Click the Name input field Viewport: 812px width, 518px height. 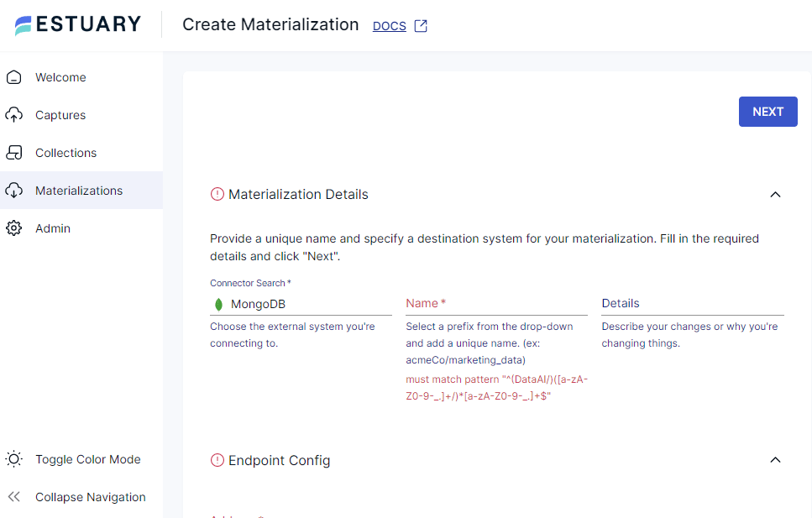pos(495,303)
